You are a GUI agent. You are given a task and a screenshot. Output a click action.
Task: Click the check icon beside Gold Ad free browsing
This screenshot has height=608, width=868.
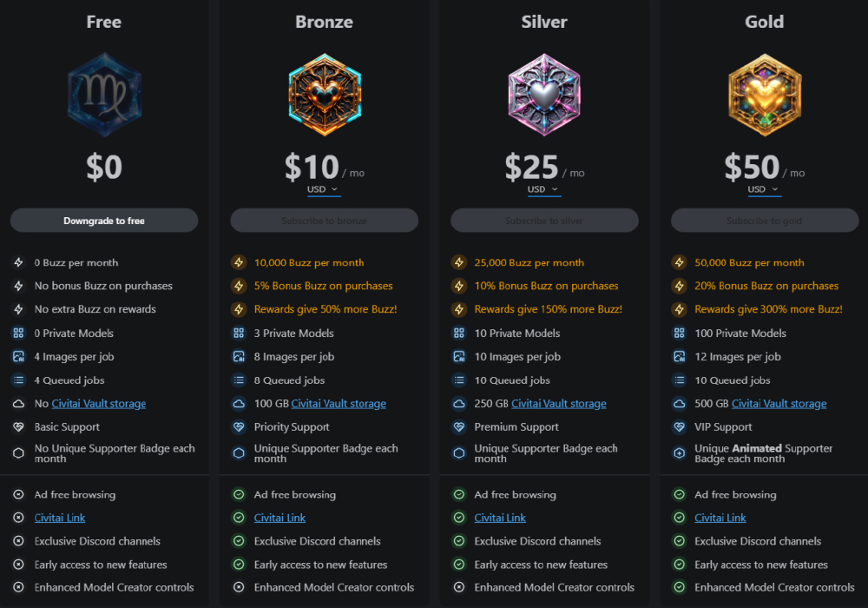point(680,495)
